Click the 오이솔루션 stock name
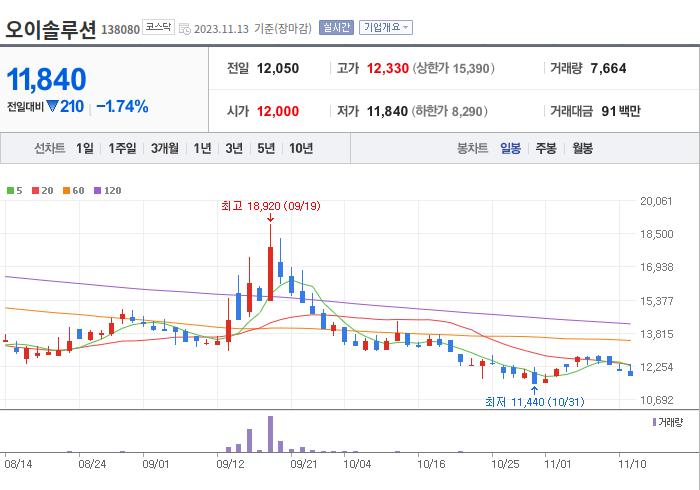 coord(50,30)
